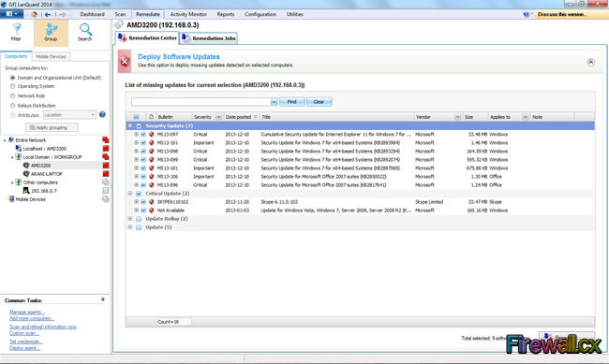Open the Utilities menu
The width and height of the screenshot is (609, 364).
(295, 14)
